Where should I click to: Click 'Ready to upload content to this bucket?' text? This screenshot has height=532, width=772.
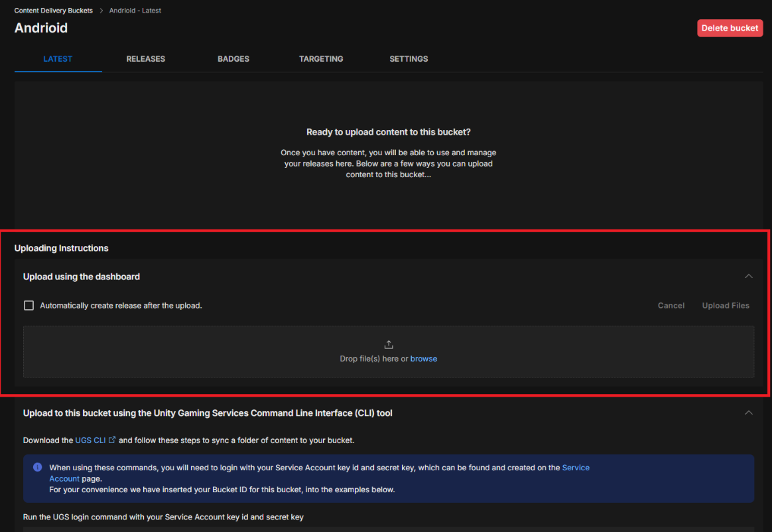(x=389, y=132)
